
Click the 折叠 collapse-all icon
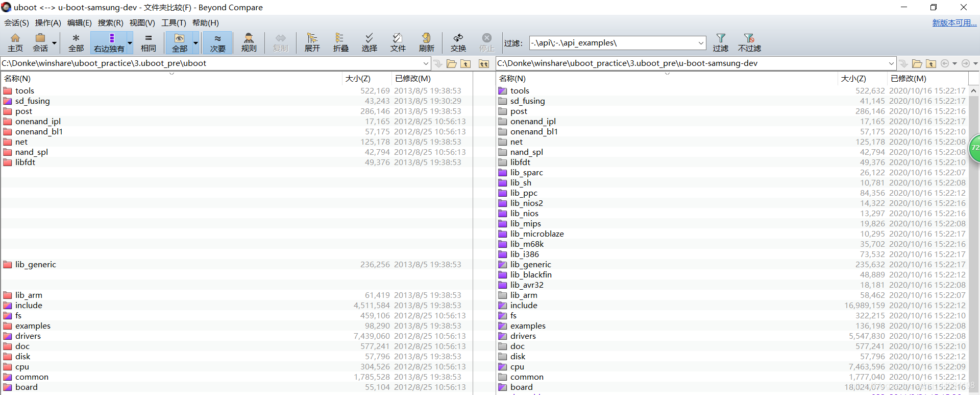tap(340, 42)
